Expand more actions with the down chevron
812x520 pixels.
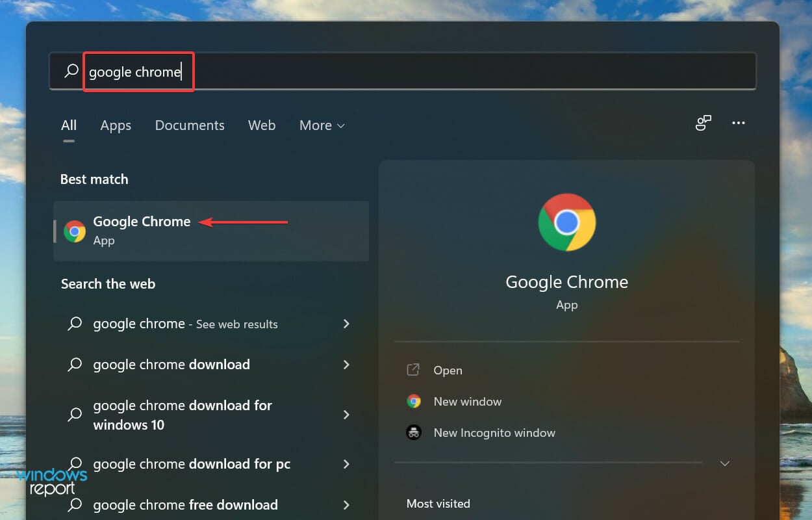tap(724, 463)
